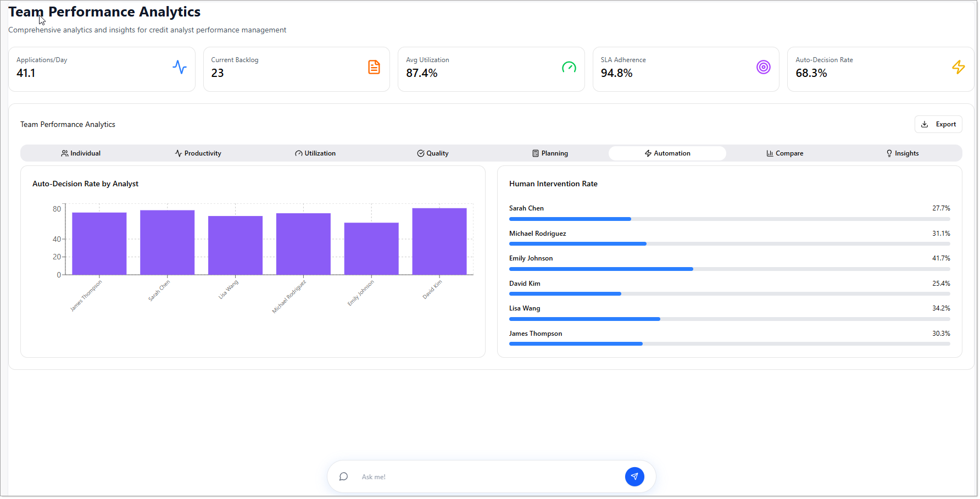Click the Applications/Day pulse icon
This screenshot has height=499, width=980.
tap(180, 67)
